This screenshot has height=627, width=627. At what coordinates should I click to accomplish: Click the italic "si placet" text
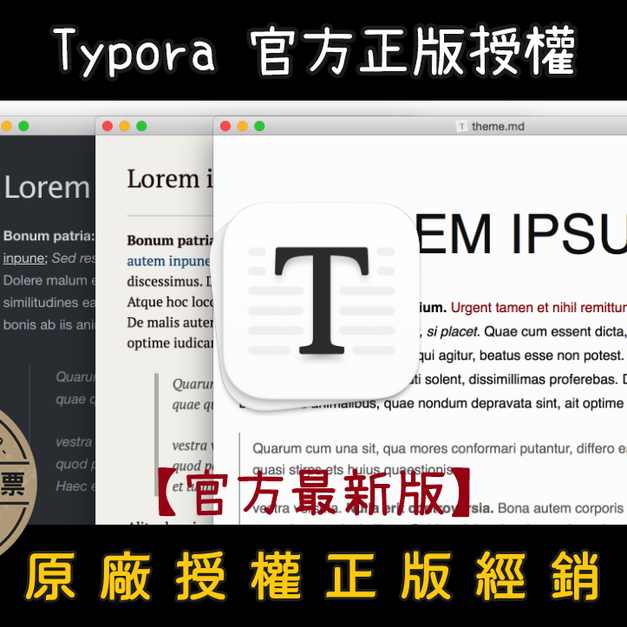tap(452, 332)
